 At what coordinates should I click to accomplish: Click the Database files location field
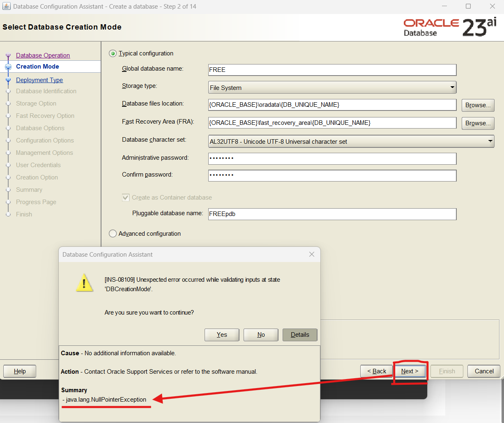point(332,105)
